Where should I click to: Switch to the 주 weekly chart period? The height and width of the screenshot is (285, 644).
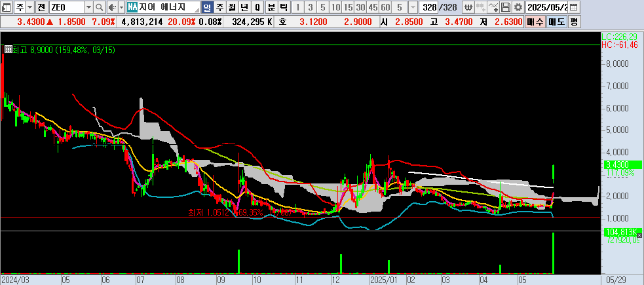click(219, 7)
